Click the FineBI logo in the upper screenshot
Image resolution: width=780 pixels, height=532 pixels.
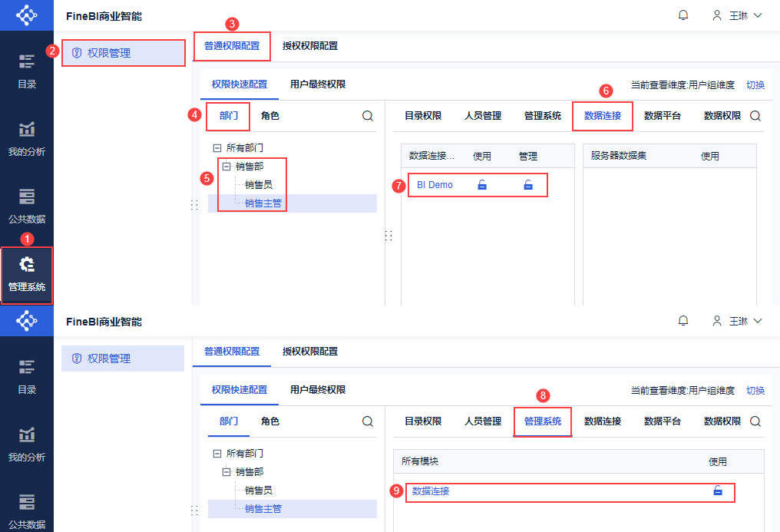[x=27, y=15]
